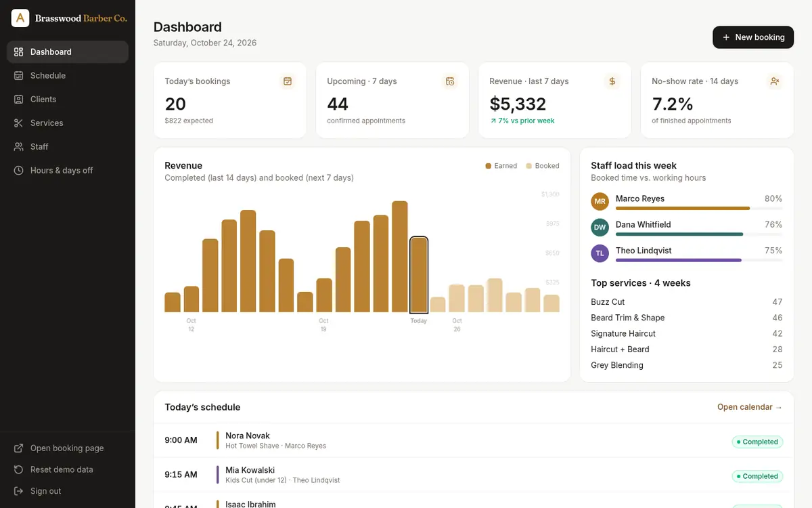The width and height of the screenshot is (812, 508).
Task: Click Open booking page link
Action: [68, 448]
